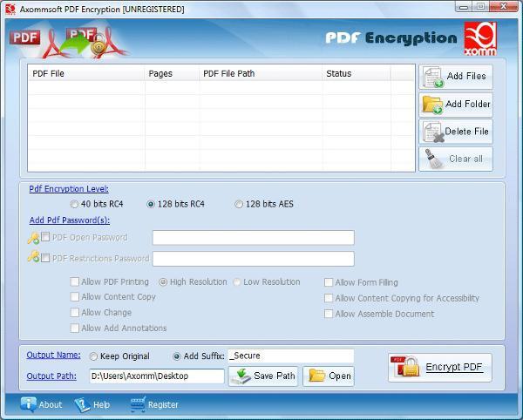Enable the PDF Restrictions Password checkbox
523x420 pixels.
[45, 259]
